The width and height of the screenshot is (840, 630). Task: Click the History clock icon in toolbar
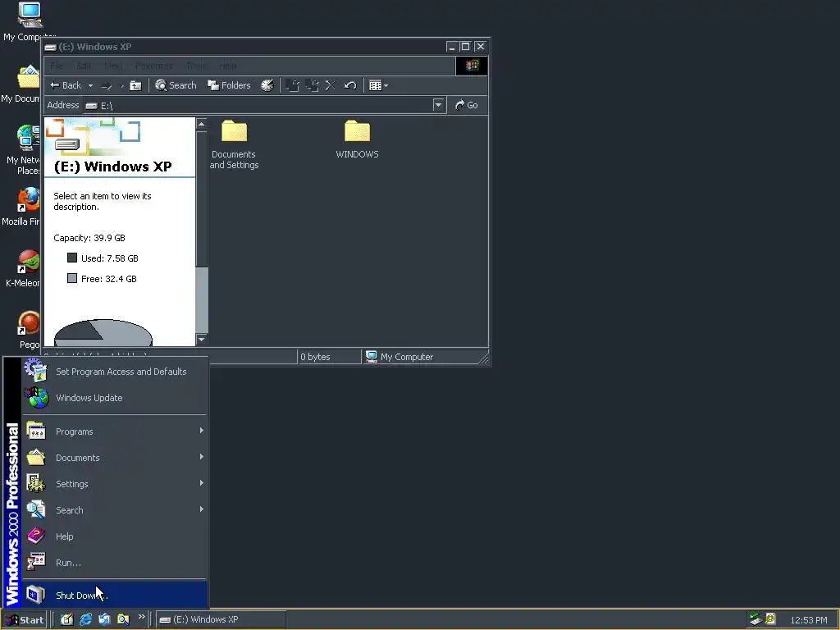(x=267, y=85)
